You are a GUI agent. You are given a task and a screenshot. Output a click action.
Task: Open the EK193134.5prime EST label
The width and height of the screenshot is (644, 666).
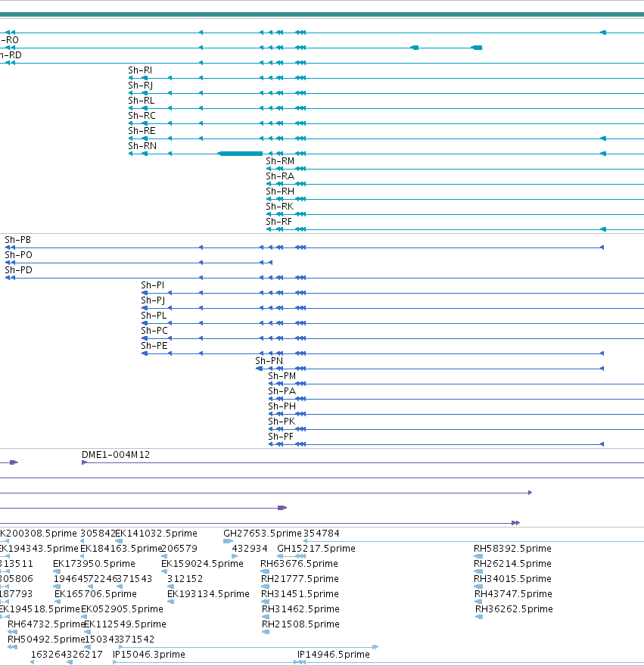(x=208, y=594)
